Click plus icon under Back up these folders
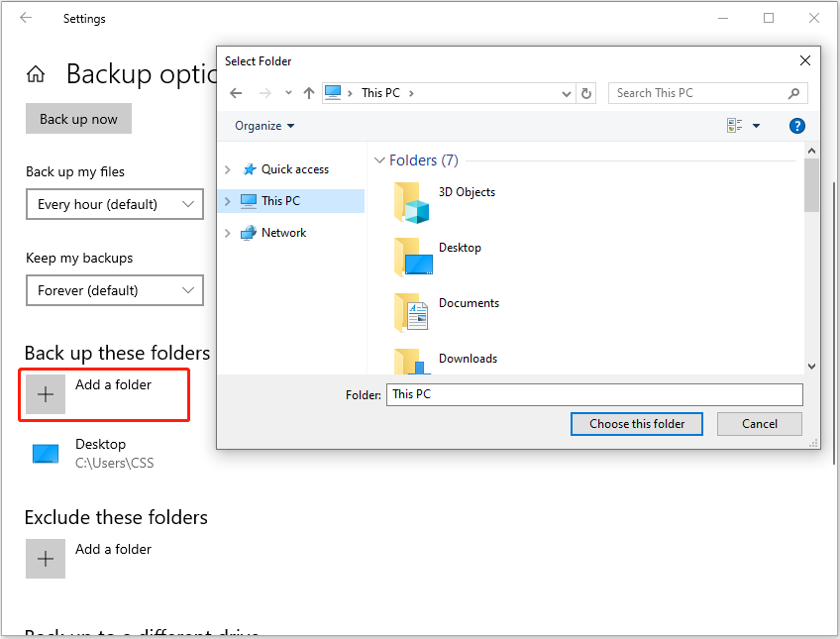840x639 pixels. pos(46,394)
